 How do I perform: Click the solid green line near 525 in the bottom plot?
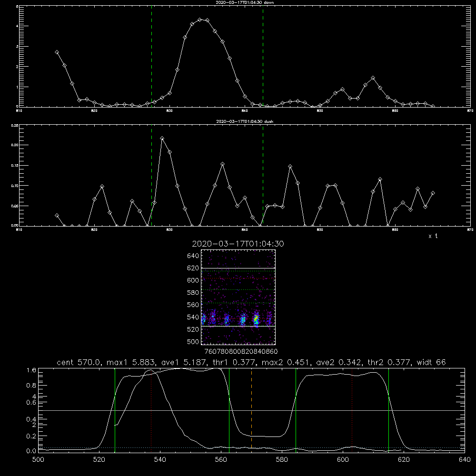tap(115, 410)
